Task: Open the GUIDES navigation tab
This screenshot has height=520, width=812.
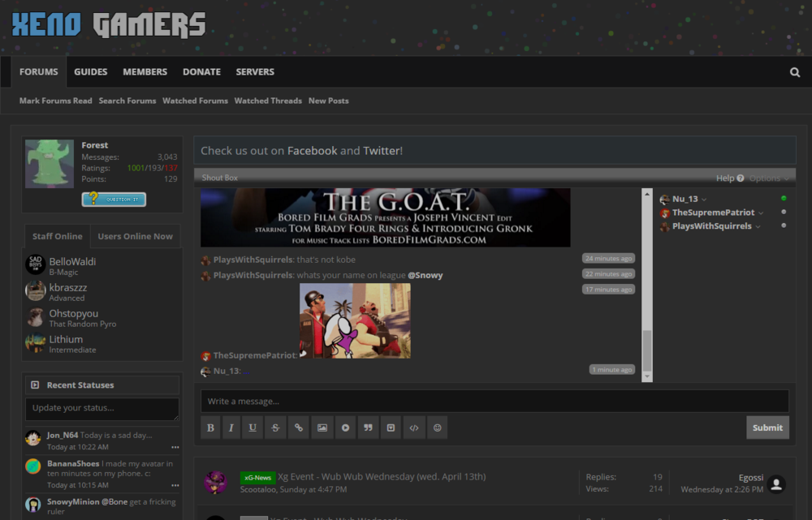Action: click(x=91, y=72)
